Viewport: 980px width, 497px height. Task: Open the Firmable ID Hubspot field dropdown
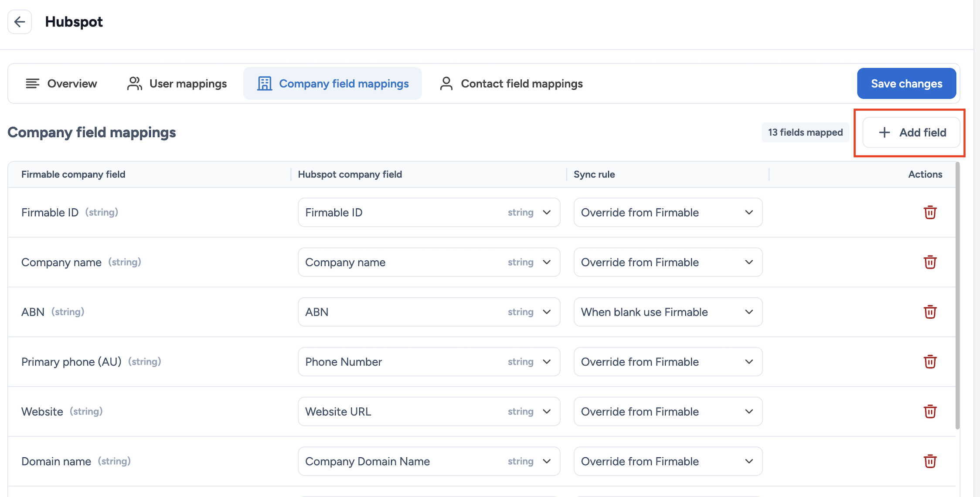(x=429, y=212)
